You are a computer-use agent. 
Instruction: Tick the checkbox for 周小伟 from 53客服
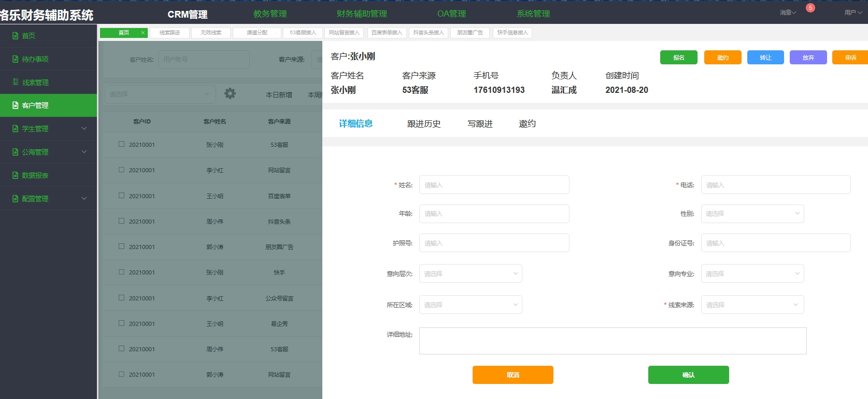click(x=121, y=349)
